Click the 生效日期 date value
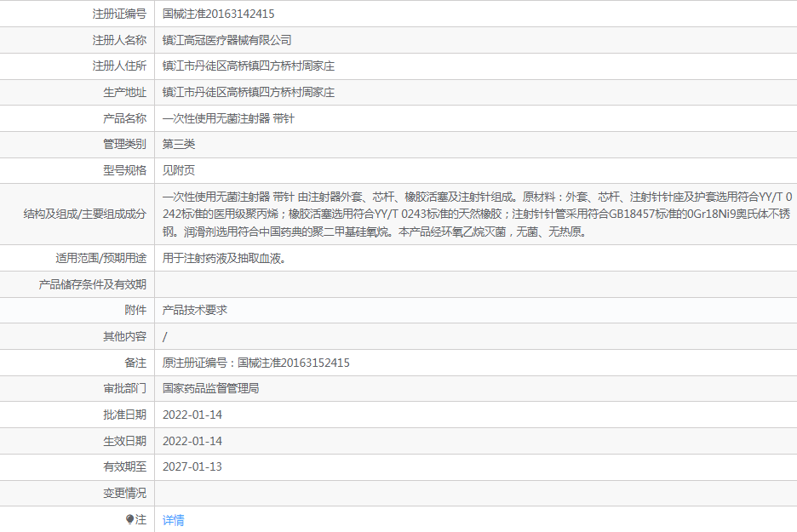The height and width of the screenshot is (532, 797). [x=192, y=441]
